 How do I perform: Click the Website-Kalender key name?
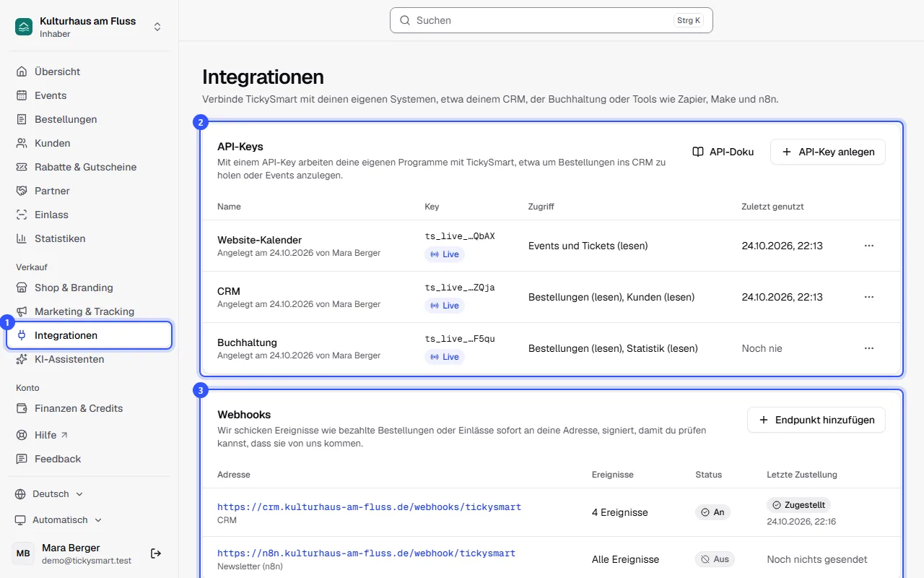click(260, 240)
